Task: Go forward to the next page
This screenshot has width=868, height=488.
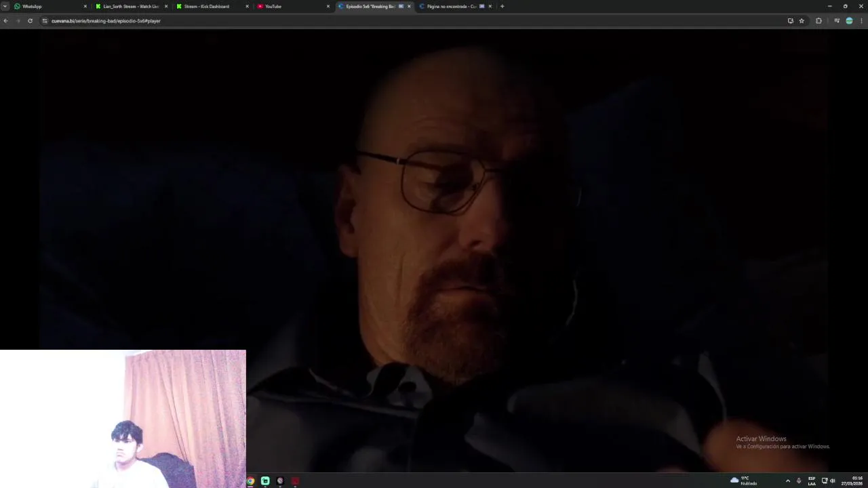Action: point(18,21)
